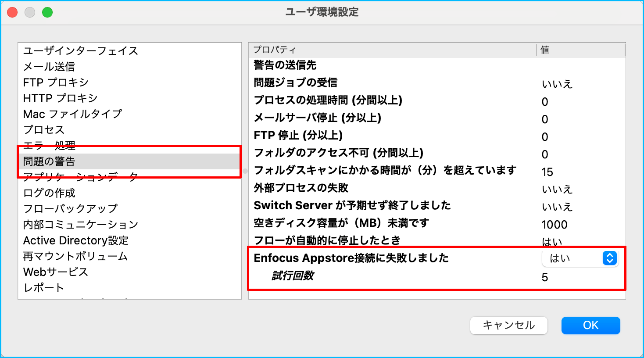The width and height of the screenshot is (644, 358).
Task: Close the ユーザ環境設定 window with red button
Action: 12,12
